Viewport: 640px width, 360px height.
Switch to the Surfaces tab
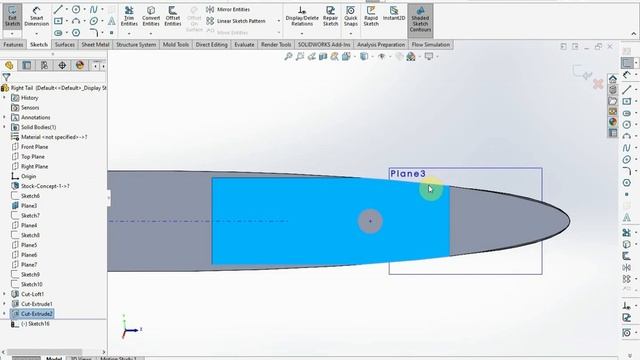pyautogui.click(x=64, y=44)
